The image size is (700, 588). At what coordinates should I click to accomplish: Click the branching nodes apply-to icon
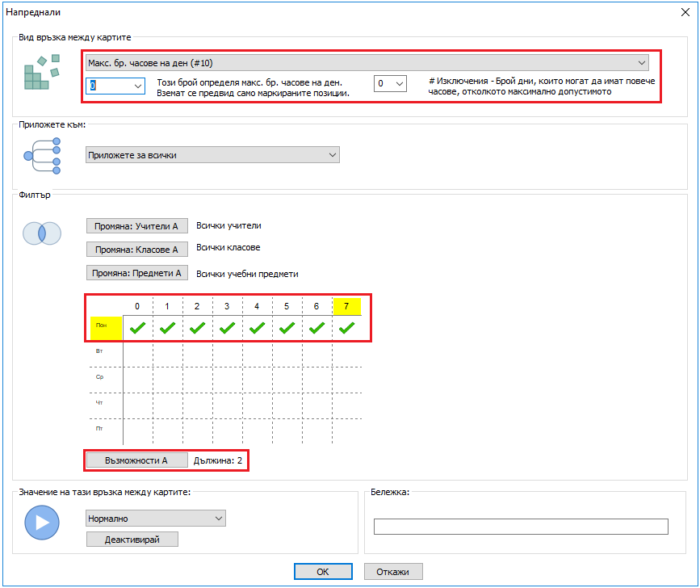[42, 155]
